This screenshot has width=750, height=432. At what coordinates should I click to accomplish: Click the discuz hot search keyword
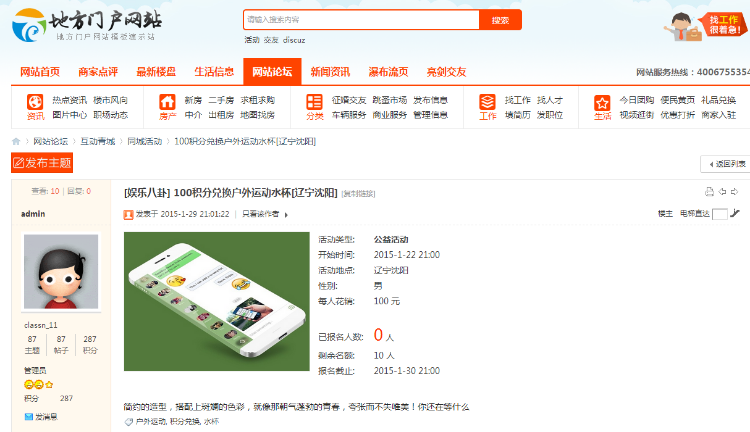[294, 40]
